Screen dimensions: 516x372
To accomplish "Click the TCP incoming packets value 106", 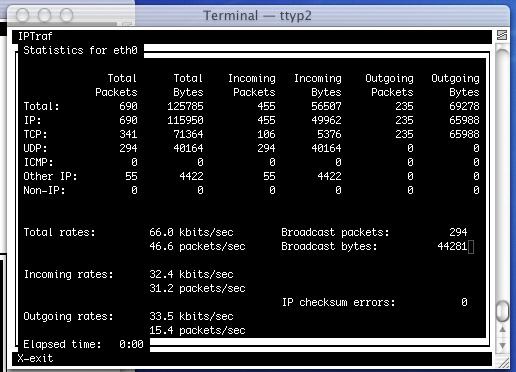I will pos(266,134).
